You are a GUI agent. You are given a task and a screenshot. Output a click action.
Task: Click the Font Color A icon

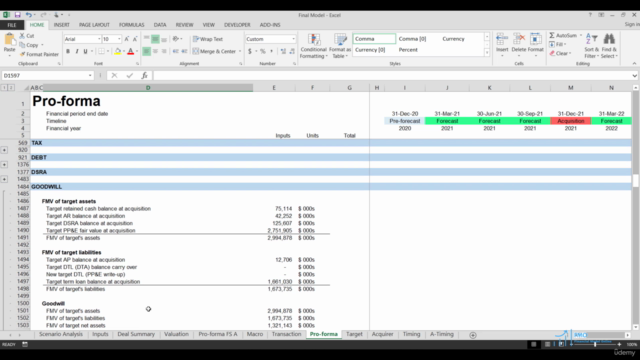(x=131, y=51)
